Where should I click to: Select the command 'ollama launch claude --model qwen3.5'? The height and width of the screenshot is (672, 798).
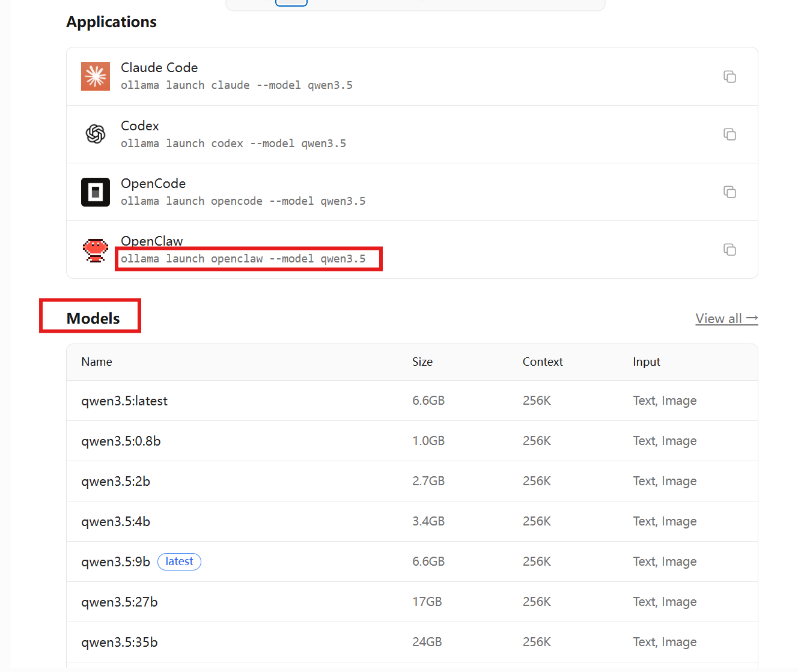tap(237, 85)
